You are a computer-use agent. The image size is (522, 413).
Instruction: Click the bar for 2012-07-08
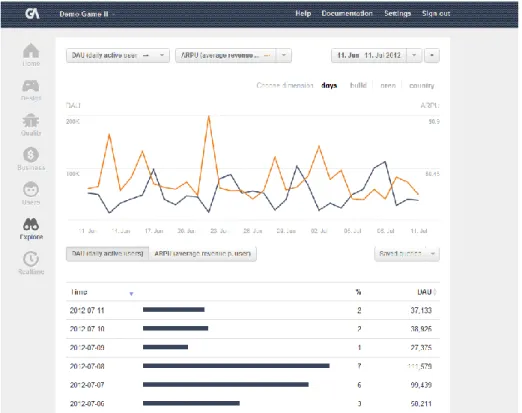pyautogui.click(x=236, y=366)
